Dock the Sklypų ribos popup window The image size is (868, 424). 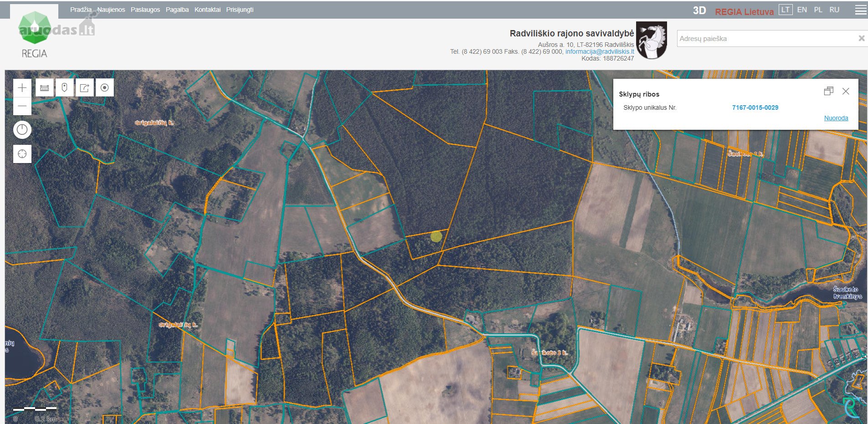point(829,91)
